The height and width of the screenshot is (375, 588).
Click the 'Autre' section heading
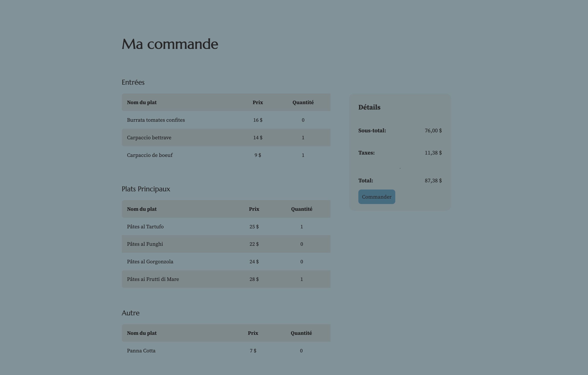[131, 313]
